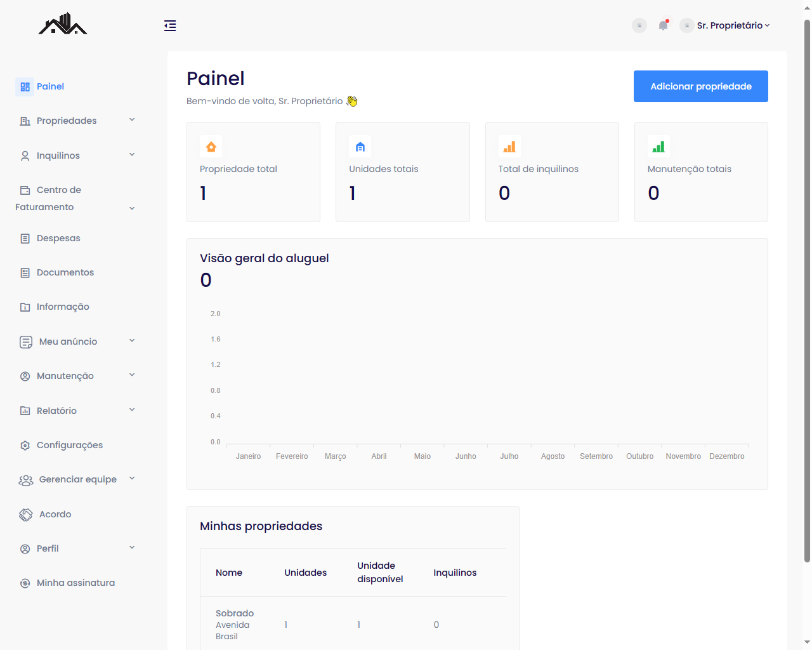The width and height of the screenshot is (812, 650).
Task: Expand the Inquilinos sidebar submenu
Action: click(76, 156)
